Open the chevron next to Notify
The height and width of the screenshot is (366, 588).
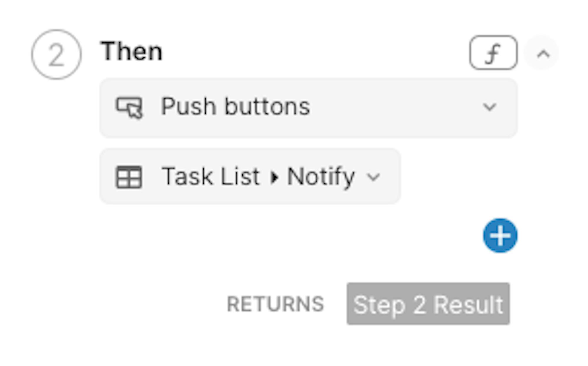click(x=373, y=177)
